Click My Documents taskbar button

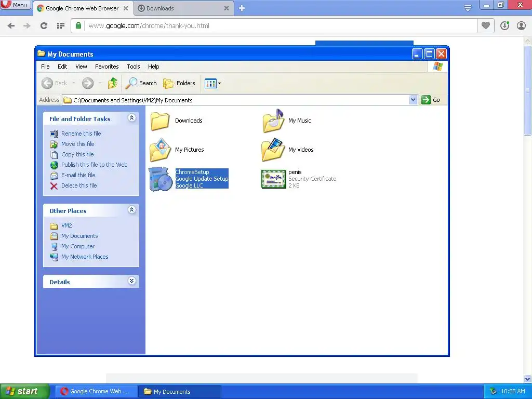tap(180, 391)
